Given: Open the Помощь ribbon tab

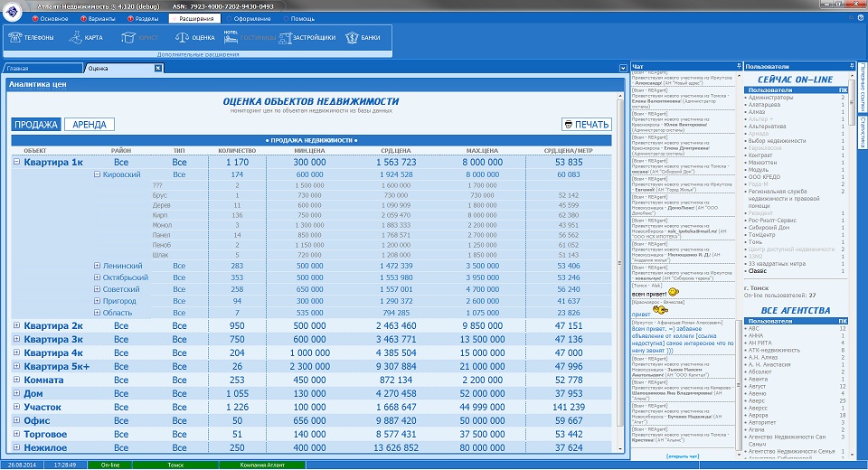Looking at the screenshot, I should 299,18.
